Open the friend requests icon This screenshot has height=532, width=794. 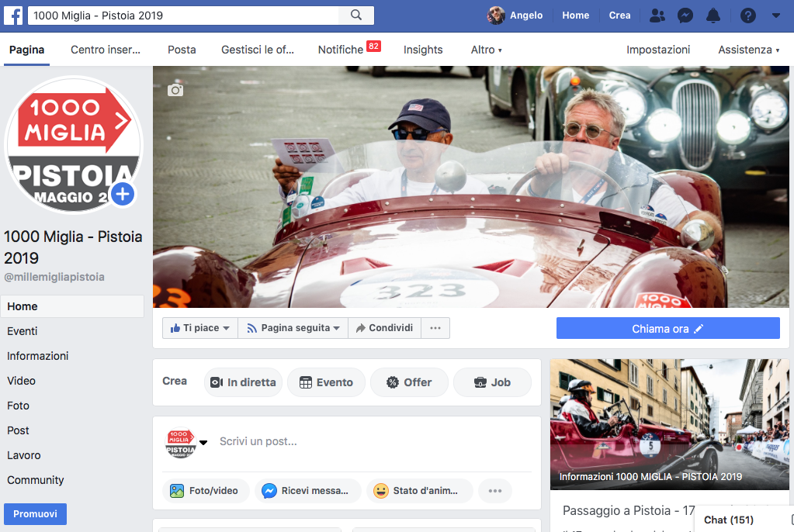pyautogui.click(x=657, y=16)
